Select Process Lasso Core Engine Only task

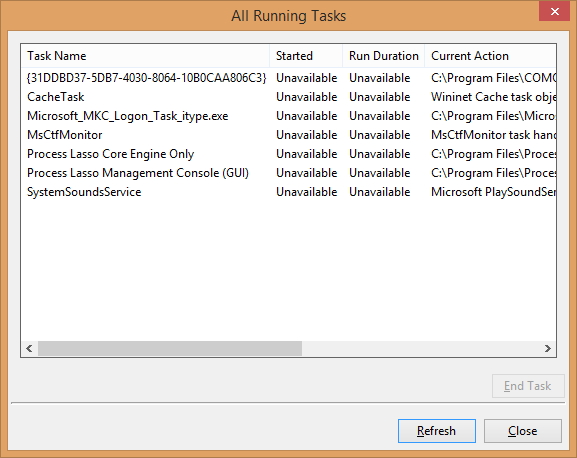288,154
